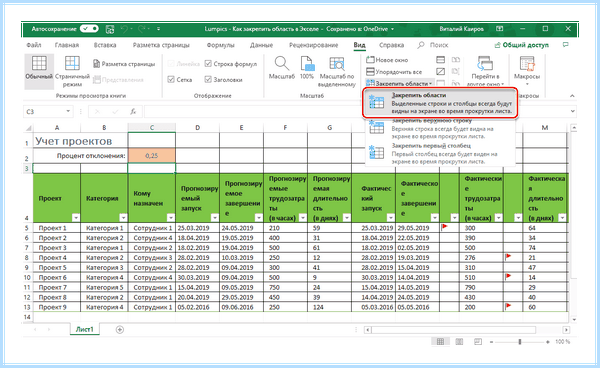Select the cell Проект 5
The image size is (600, 368).
[57, 267]
